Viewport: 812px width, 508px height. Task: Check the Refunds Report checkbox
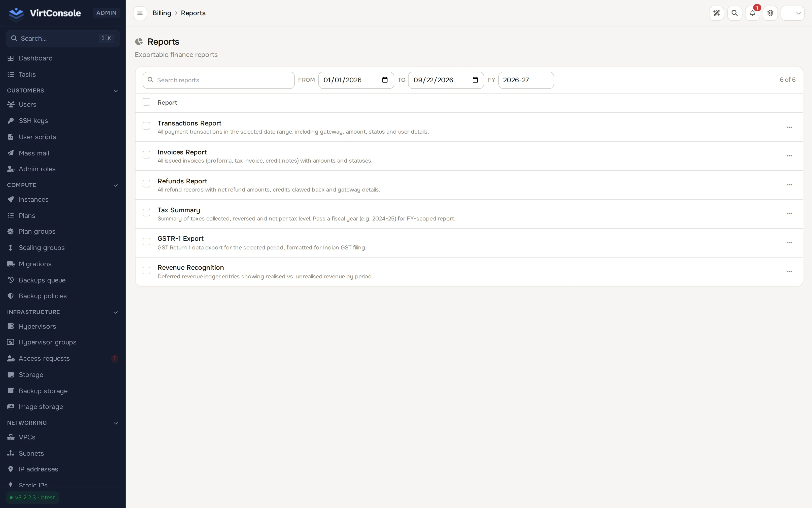pos(146,184)
